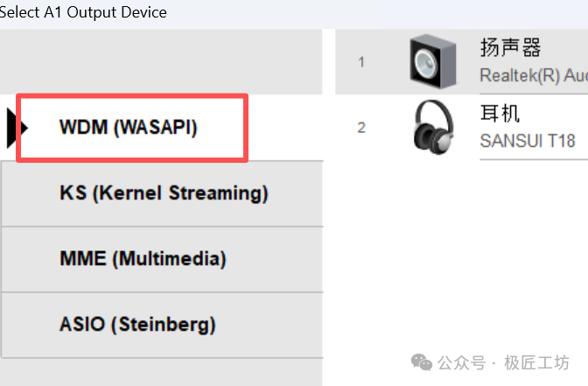Pick the ASIO (Steinberg) driver option
Viewport: 588px width, 386px height.
click(137, 324)
